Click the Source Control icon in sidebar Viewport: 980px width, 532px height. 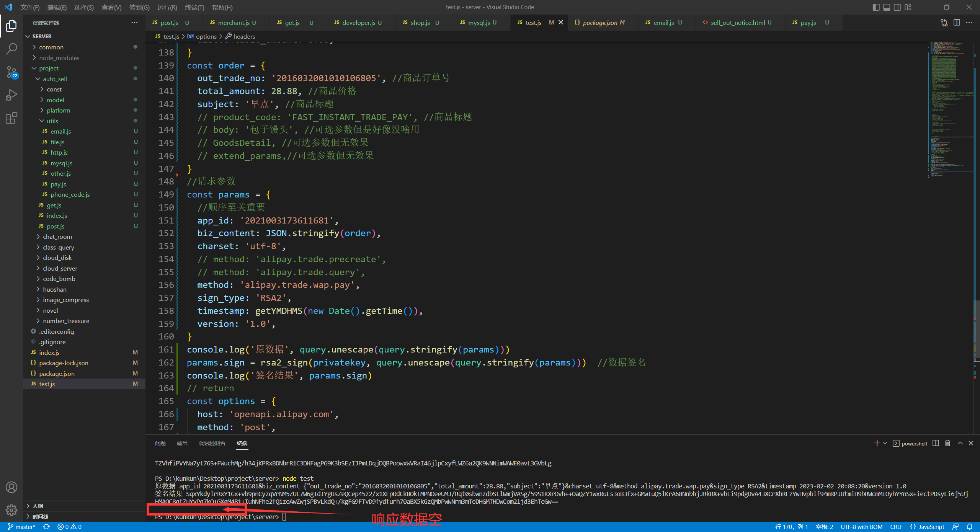(x=11, y=73)
